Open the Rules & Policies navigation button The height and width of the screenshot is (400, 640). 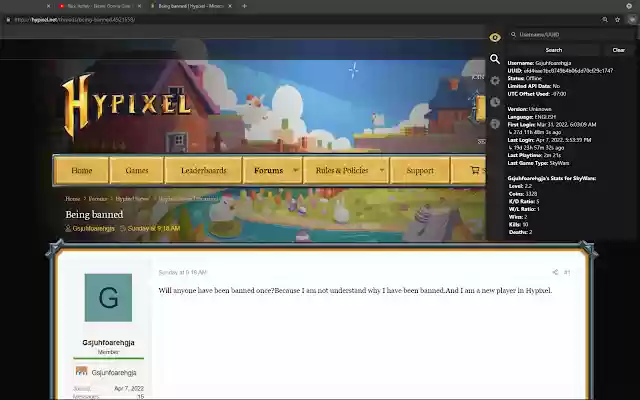click(342, 170)
